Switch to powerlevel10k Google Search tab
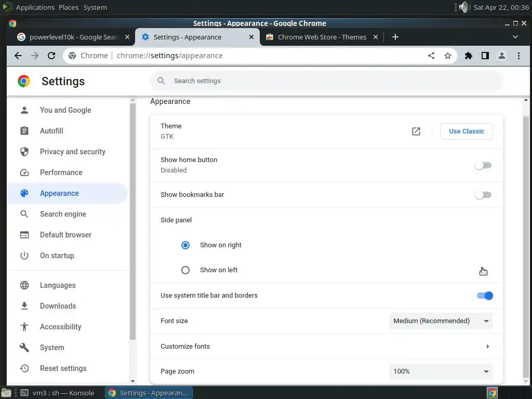This screenshot has height=399, width=532. [74, 37]
